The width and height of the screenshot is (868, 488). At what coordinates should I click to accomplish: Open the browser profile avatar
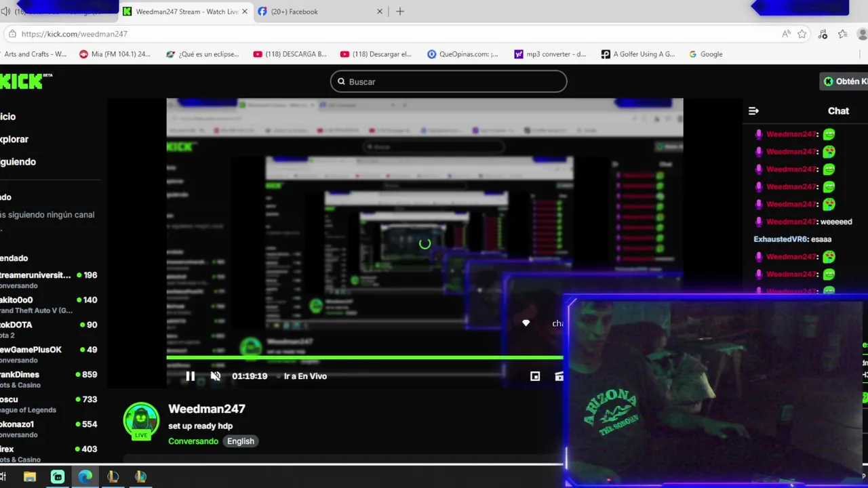[863, 34]
